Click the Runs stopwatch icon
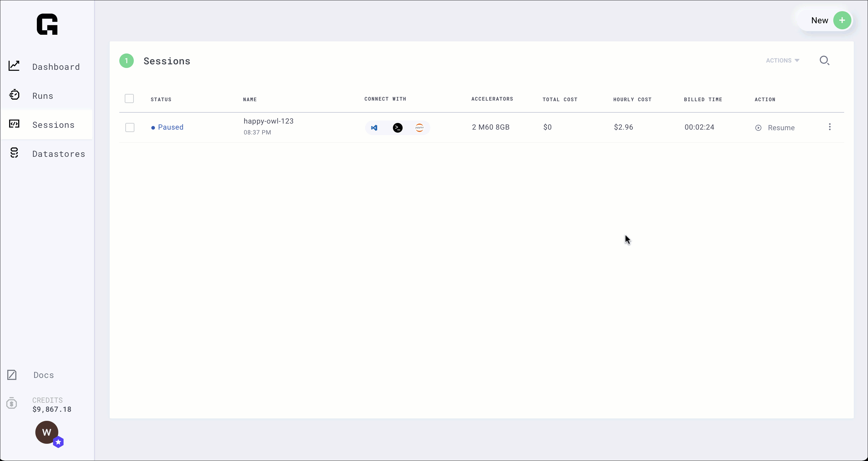Image resolution: width=868 pixels, height=461 pixels. (x=14, y=95)
